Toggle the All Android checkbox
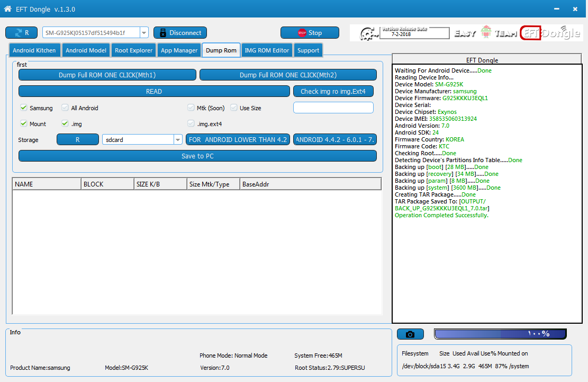 point(65,108)
